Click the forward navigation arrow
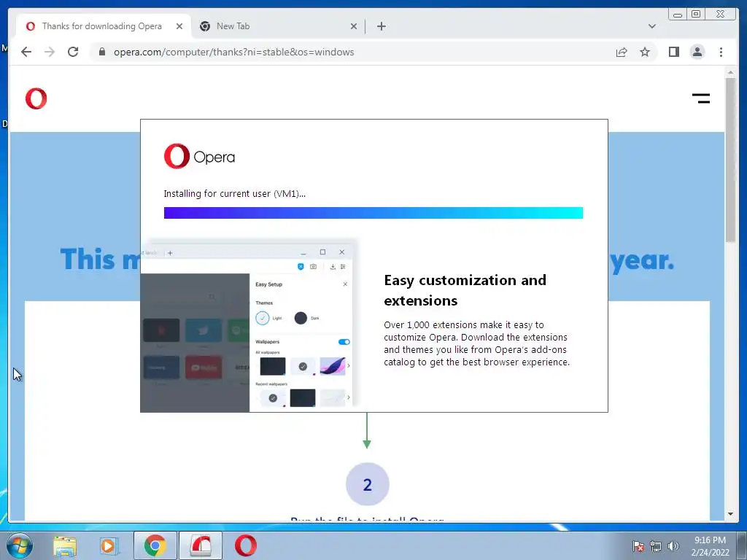Screen dimensions: 747x560 [x=50, y=52]
